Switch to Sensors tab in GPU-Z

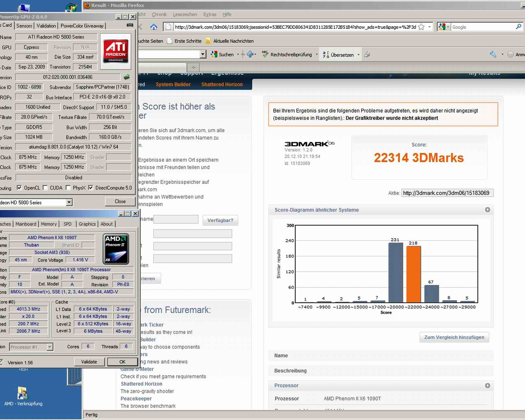point(24,26)
